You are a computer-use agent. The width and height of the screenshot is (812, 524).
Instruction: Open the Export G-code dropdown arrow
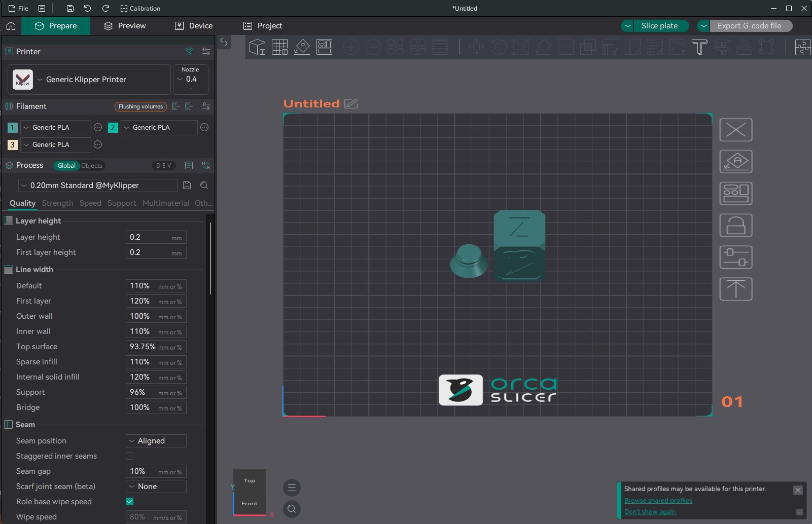click(x=703, y=26)
